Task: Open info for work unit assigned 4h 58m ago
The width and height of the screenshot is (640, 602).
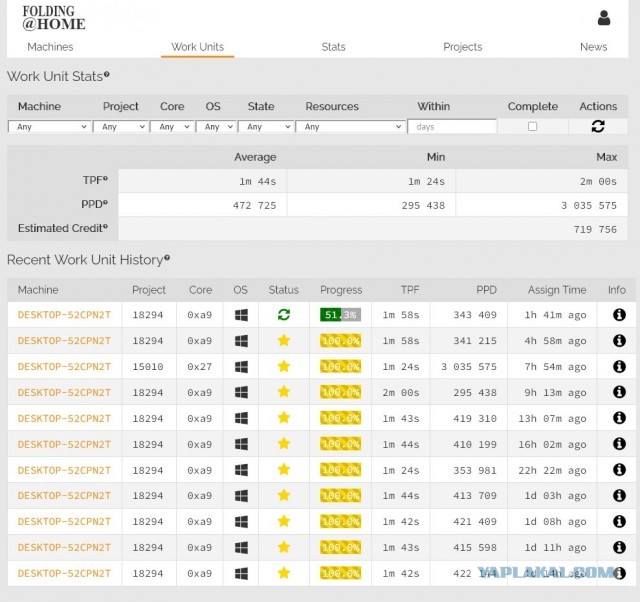Action: (x=619, y=340)
